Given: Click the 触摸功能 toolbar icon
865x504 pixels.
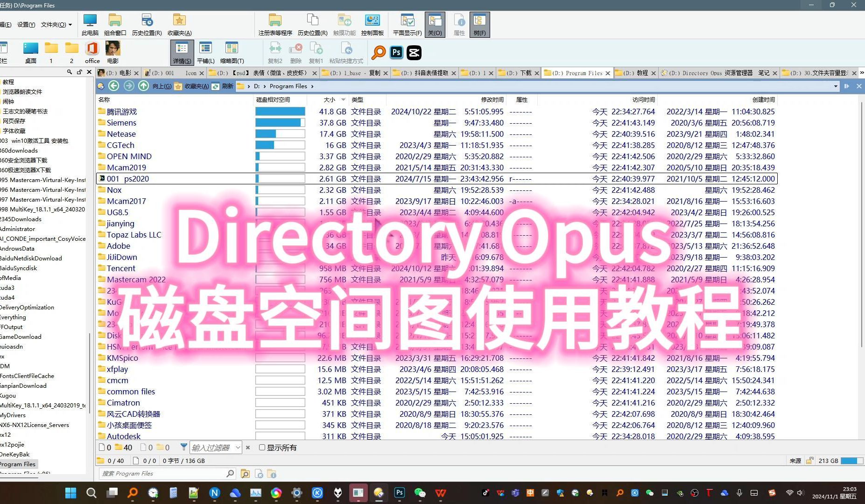Looking at the screenshot, I should 344,24.
